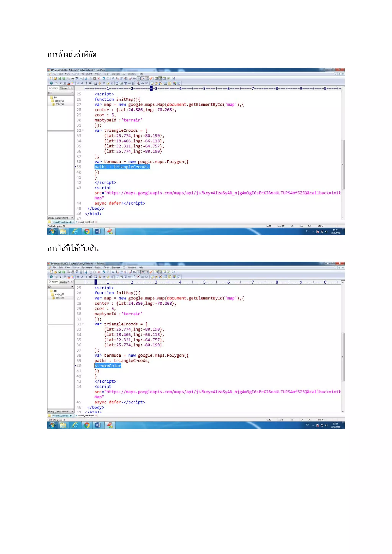This screenshot has height=554, width=392.
Task: Click the Bold B icon in upper HTML toolbar
Action: coord(56,83)
